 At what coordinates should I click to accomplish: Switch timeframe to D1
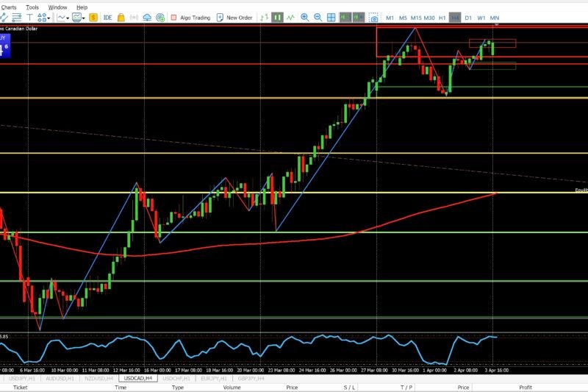coord(468,18)
